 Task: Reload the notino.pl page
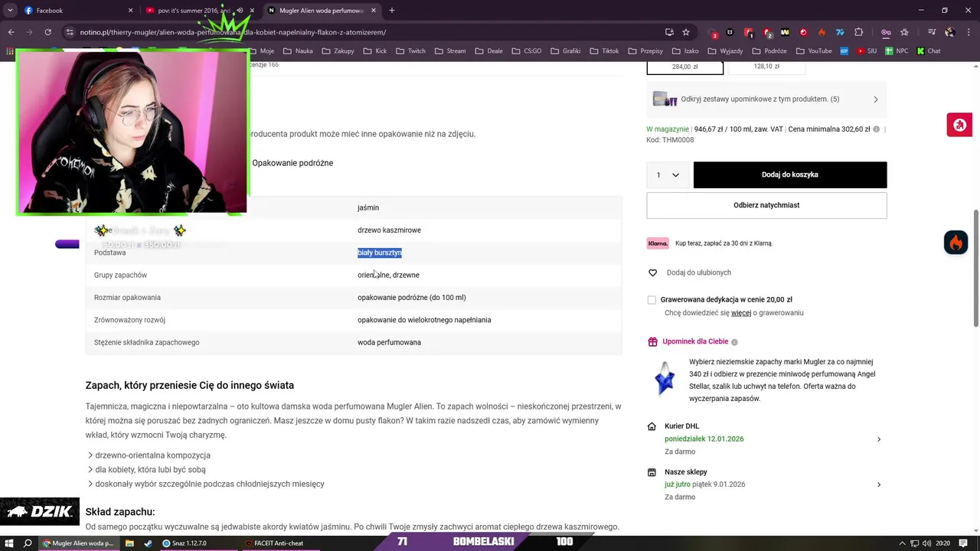(47, 32)
